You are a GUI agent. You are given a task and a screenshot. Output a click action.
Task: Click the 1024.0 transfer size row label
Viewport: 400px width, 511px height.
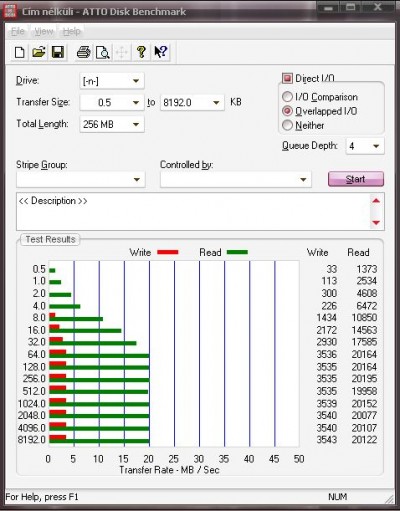coord(32,404)
